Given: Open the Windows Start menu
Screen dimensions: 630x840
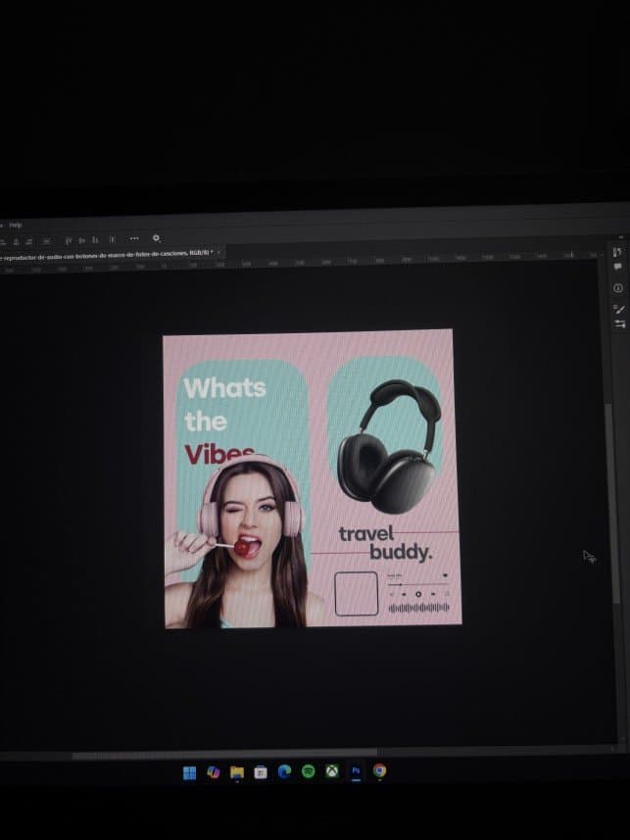Looking at the screenshot, I should pos(189,772).
